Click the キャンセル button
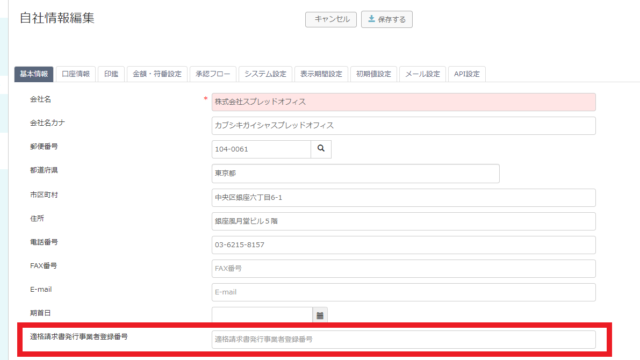 (x=331, y=19)
